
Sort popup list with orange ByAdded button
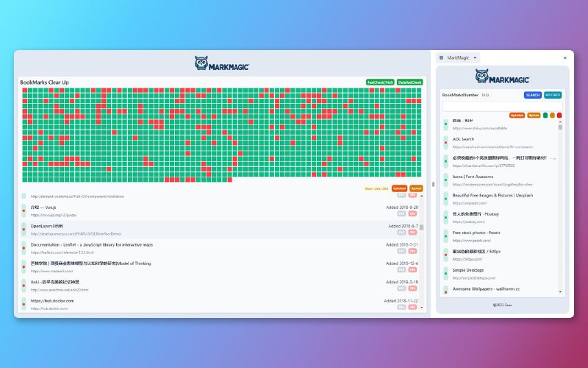pos(517,115)
